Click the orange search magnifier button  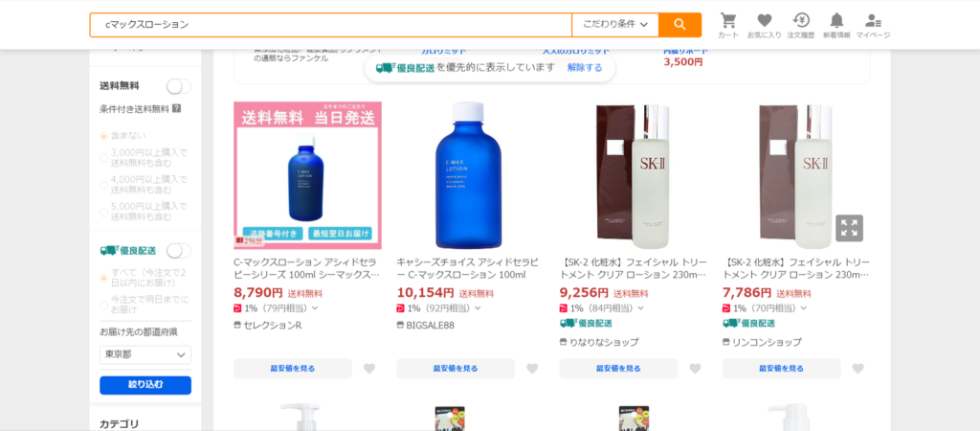(x=679, y=25)
